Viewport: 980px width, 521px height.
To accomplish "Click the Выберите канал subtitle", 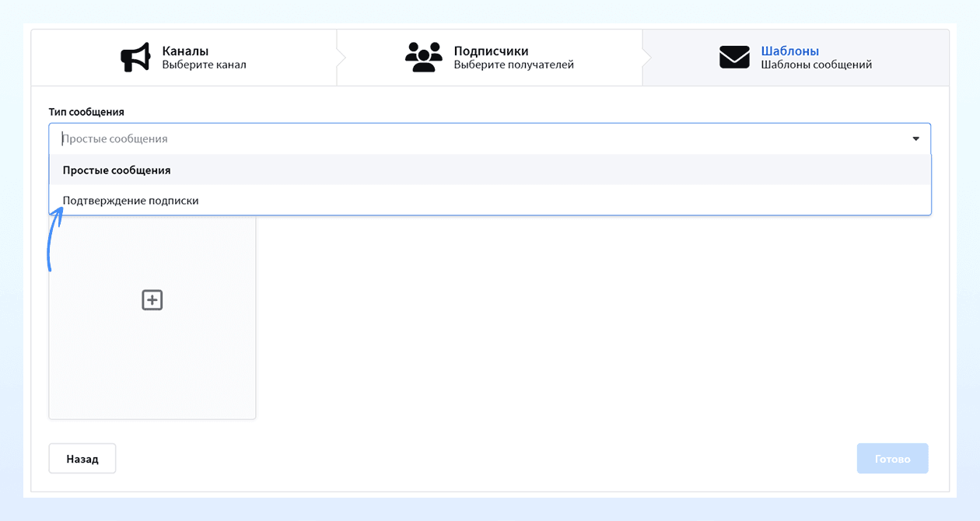I will [x=204, y=65].
